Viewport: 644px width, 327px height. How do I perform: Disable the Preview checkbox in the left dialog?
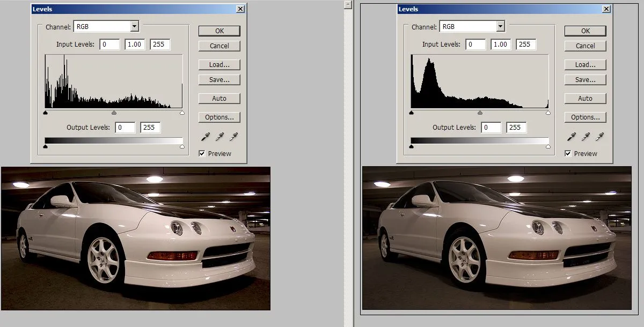click(x=202, y=153)
